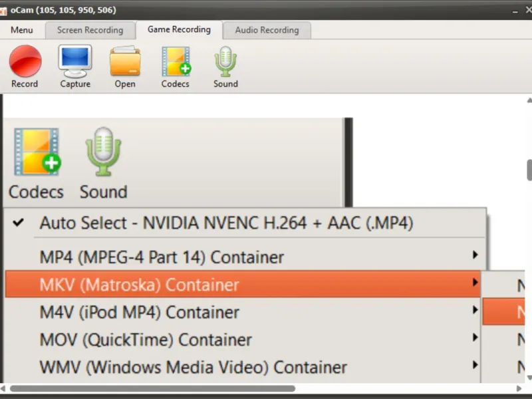Open the recordings folder icon
The image size is (532, 399).
tap(125, 61)
